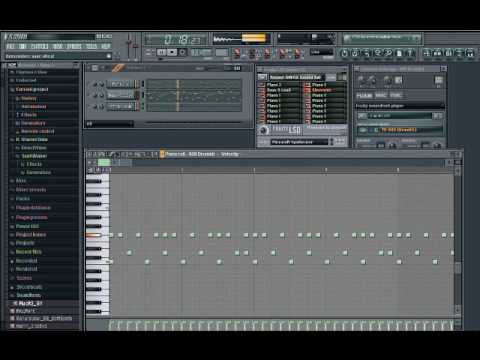This screenshot has width=480, height=360.
Task: Open the FILE menu
Action: point(10,46)
